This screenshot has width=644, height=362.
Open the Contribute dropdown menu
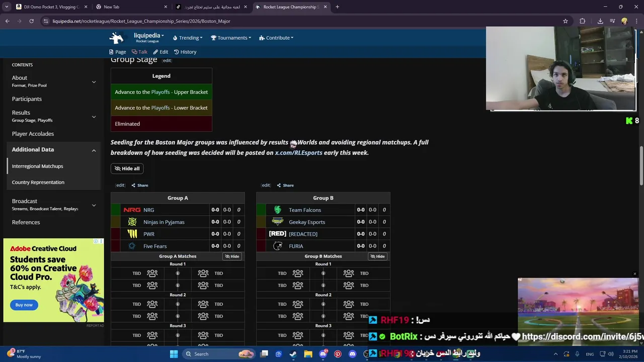(276, 38)
